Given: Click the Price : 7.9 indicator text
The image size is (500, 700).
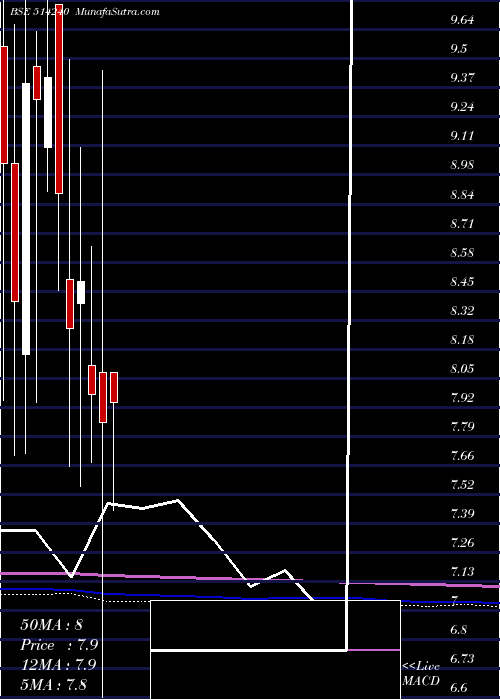Looking at the screenshot, I should 60,646.
